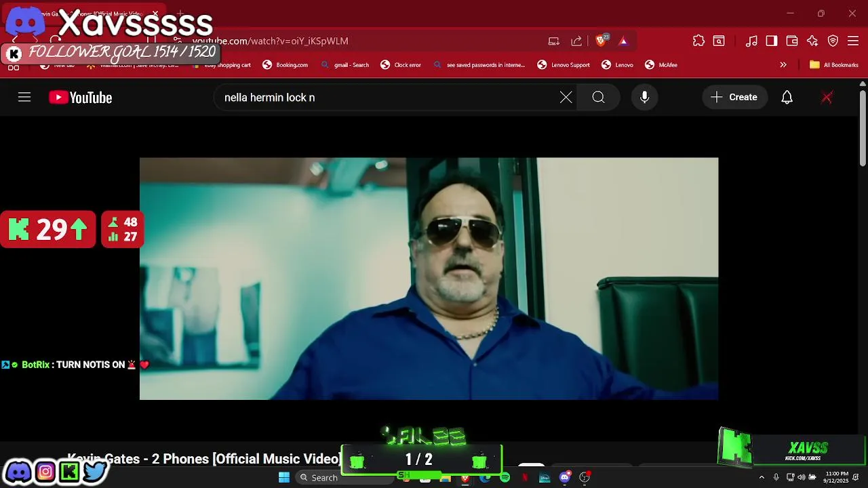Screen dimensions: 868x488
Task: Open the plain Lenovo bookmark
Action: (x=617, y=65)
